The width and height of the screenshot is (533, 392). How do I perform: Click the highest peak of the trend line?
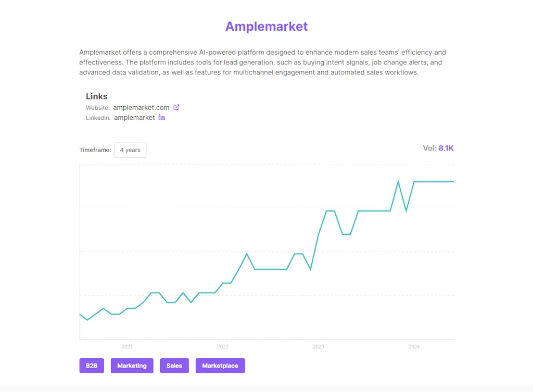point(398,182)
